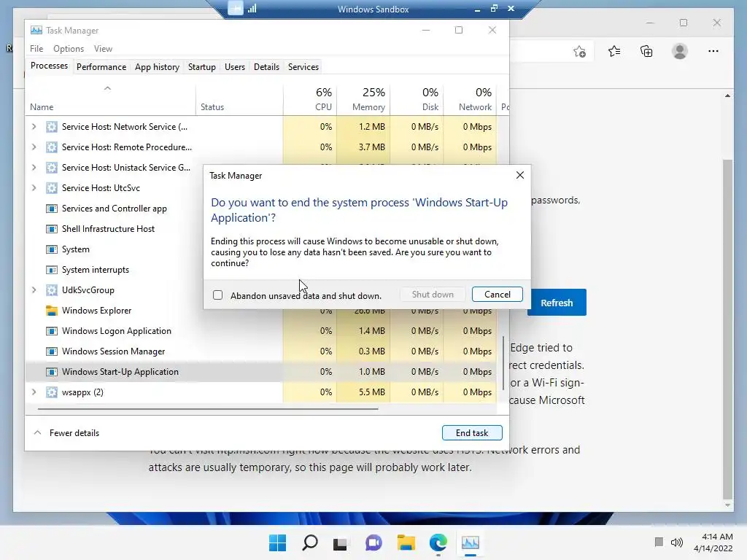Click the Shell Infrastructure Host icon
The image size is (747, 560).
tap(52, 229)
